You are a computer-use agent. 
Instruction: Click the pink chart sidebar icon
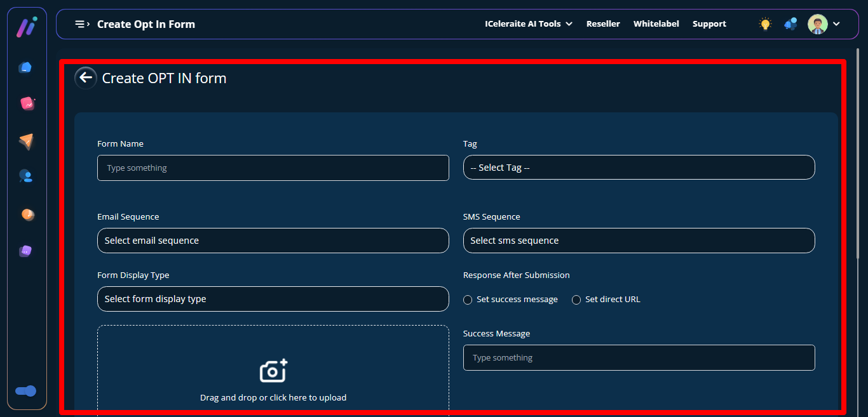[27, 103]
